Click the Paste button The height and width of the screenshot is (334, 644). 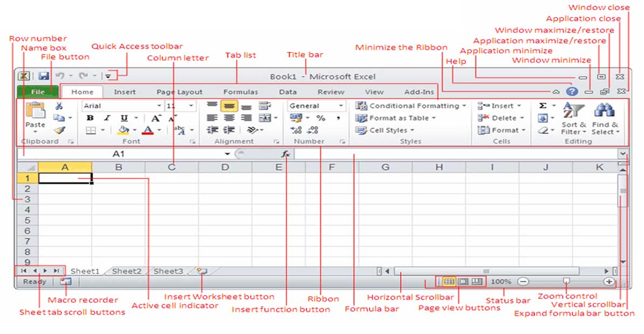[35, 117]
